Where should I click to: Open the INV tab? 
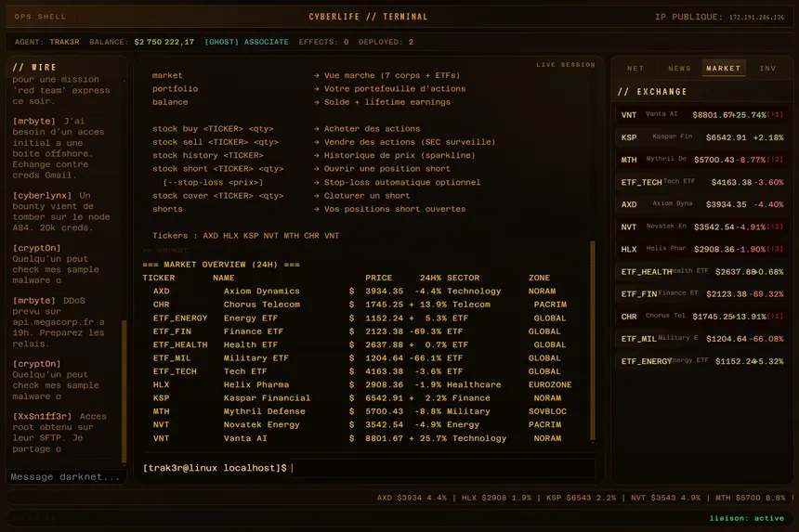pos(767,68)
